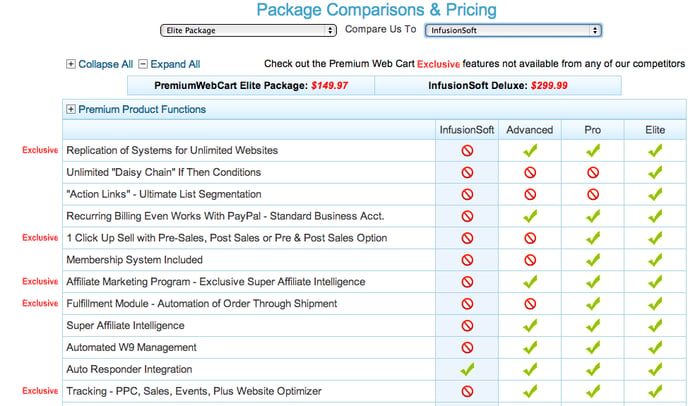Click Exclusive label beside Replication of Systems

(x=40, y=150)
